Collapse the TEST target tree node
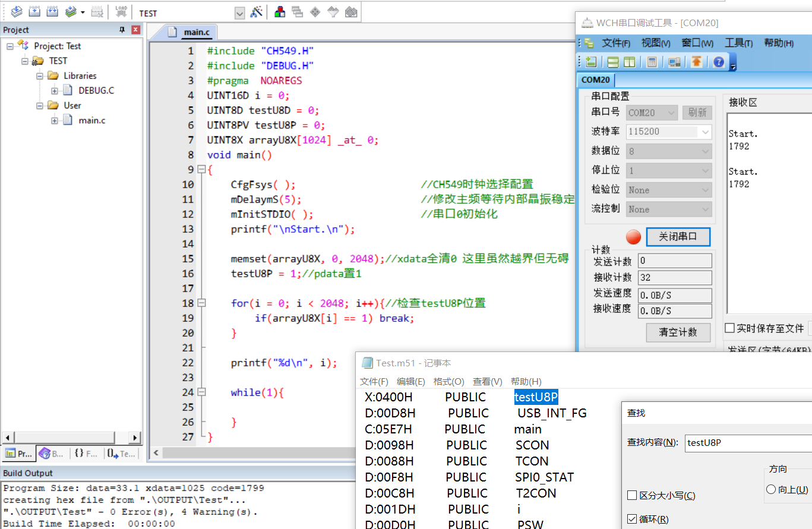The width and height of the screenshot is (812, 529). pos(25,61)
